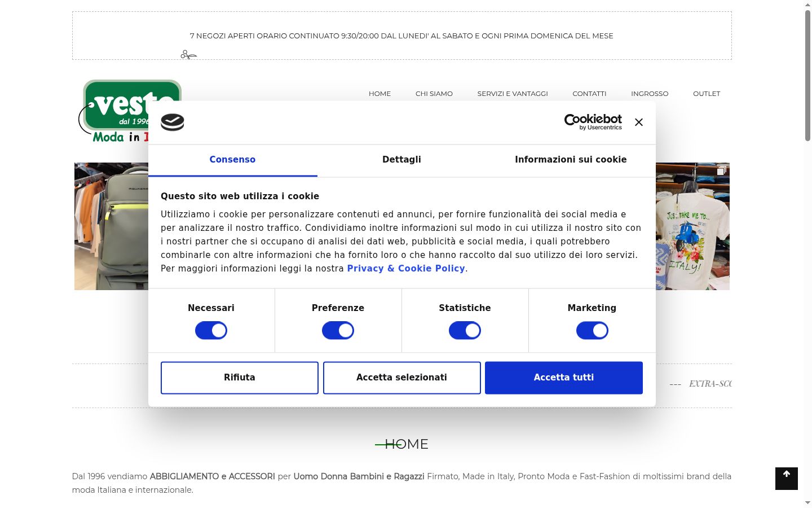Viewport: 812px width, 508px height.
Task: Click the Rifiuta button
Action: pyautogui.click(x=240, y=378)
